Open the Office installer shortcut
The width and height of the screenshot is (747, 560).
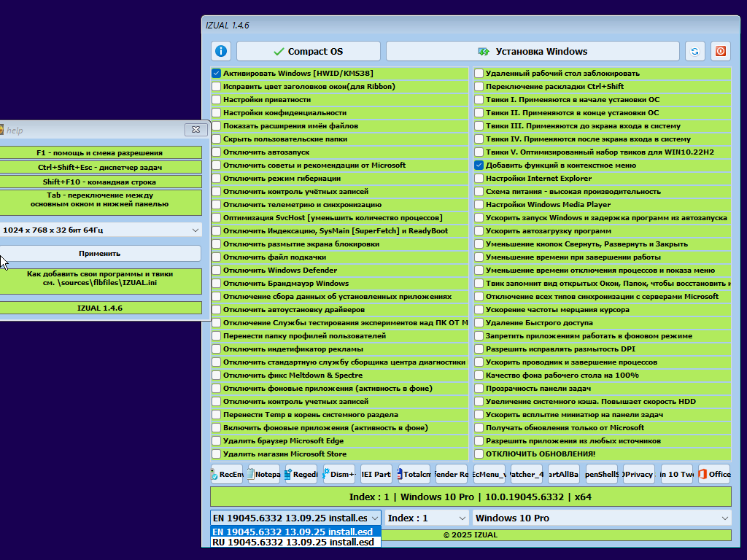(714, 474)
